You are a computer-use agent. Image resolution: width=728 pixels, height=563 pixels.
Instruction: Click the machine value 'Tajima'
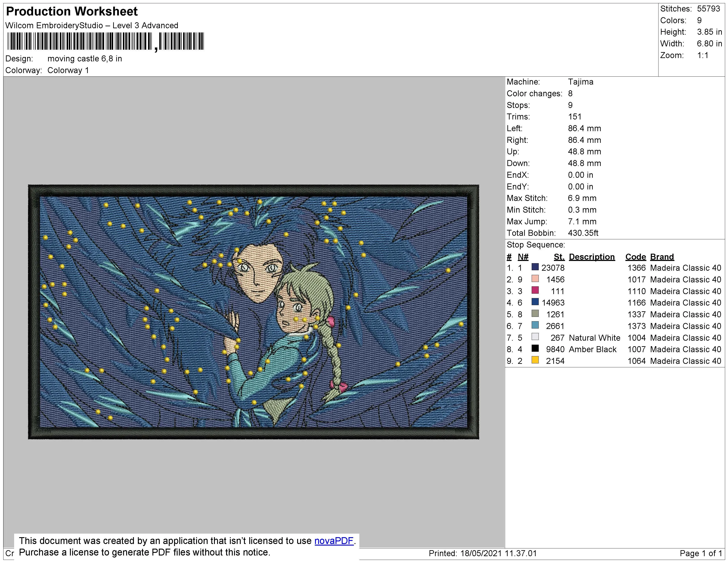581,82
